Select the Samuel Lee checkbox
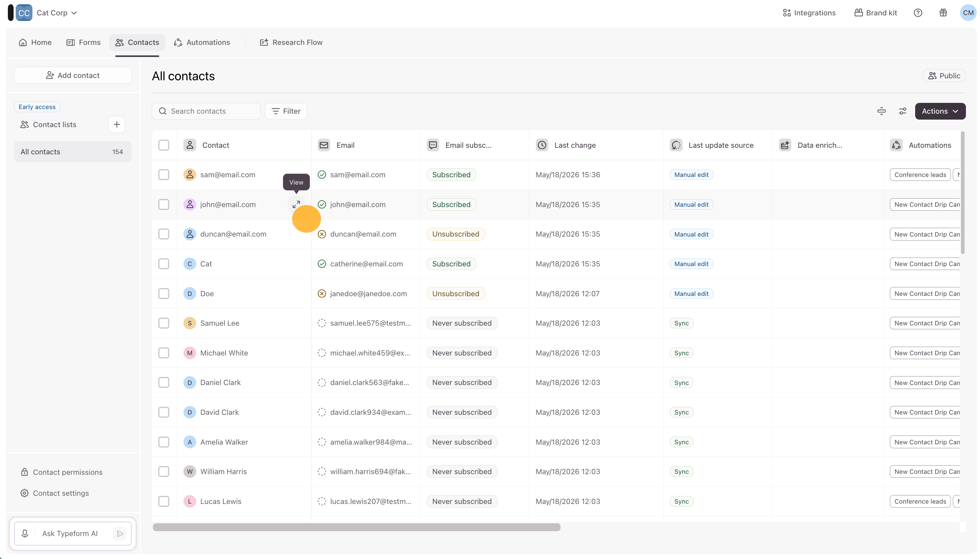 [164, 323]
